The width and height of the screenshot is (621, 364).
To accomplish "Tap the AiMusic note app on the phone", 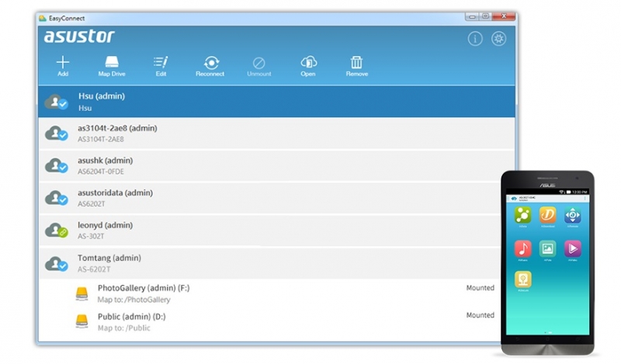I will [522, 248].
